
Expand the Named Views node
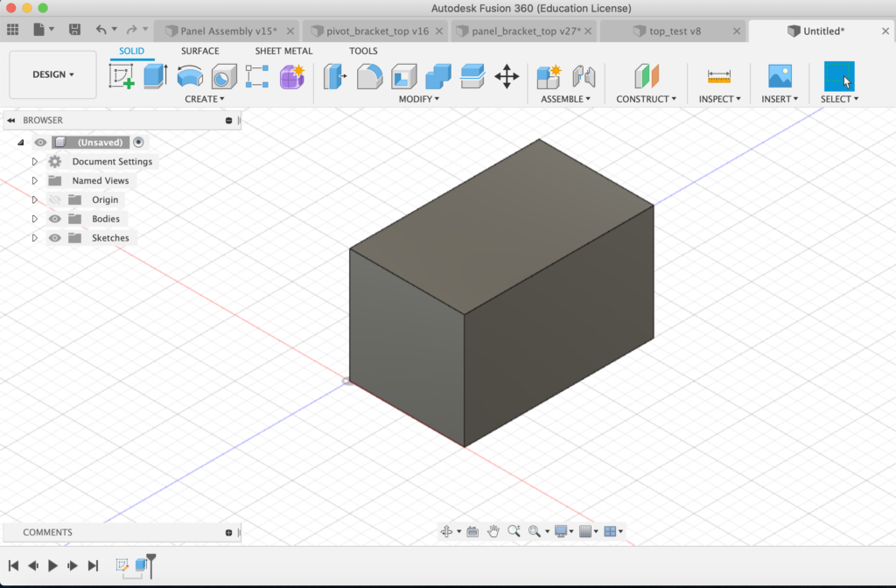pyautogui.click(x=35, y=181)
